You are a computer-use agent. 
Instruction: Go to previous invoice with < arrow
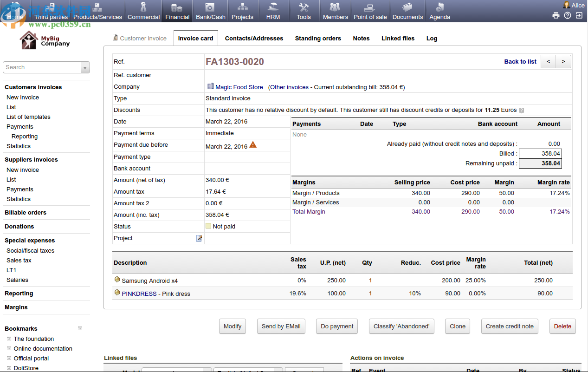[548, 61]
